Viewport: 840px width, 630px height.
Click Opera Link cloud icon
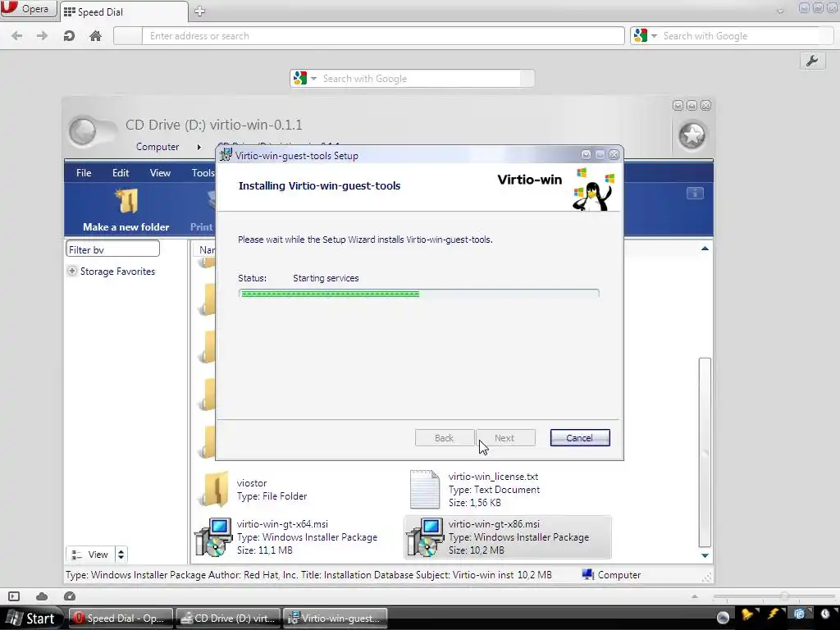(42, 596)
